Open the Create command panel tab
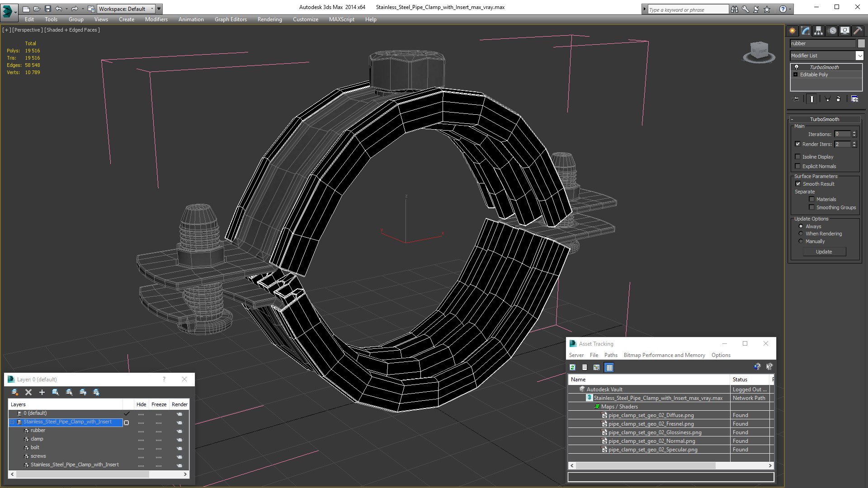This screenshot has height=488, width=868. [792, 31]
